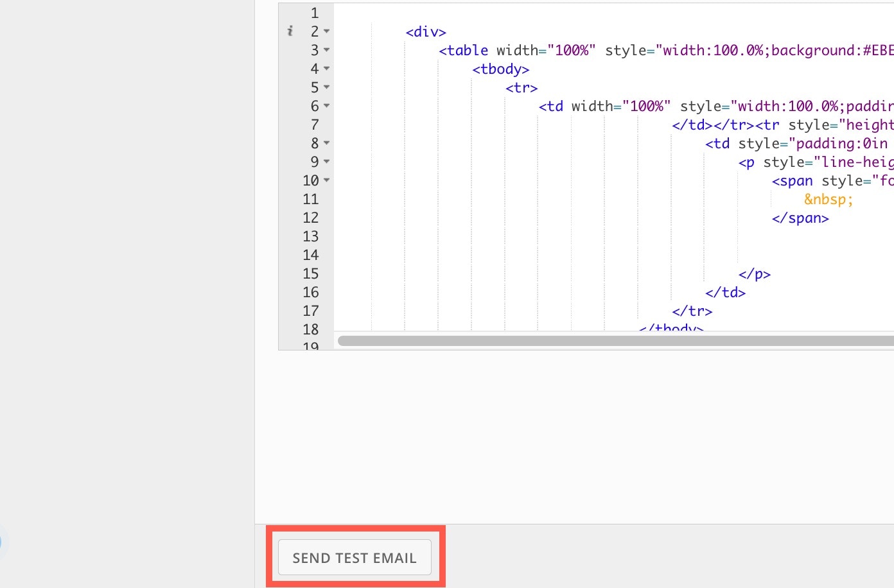Image resolution: width=894 pixels, height=588 pixels.
Task: Click the blue help widget at screen edge
Action: pyautogui.click(x=3, y=542)
